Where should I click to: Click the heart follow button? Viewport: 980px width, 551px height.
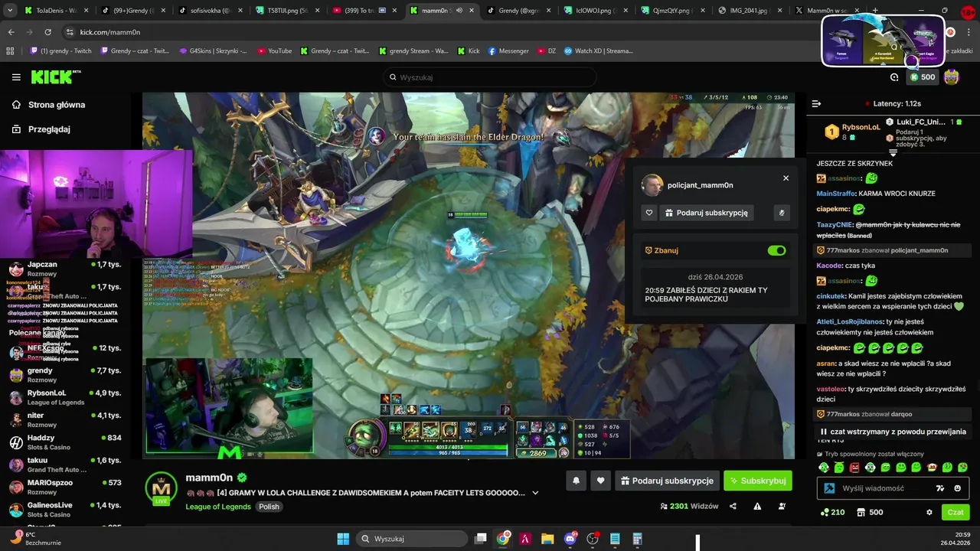pyautogui.click(x=600, y=481)
